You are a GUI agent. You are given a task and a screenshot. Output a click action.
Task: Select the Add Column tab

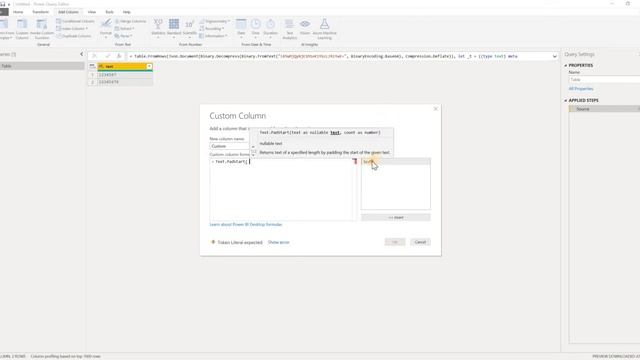coord(68,12)
